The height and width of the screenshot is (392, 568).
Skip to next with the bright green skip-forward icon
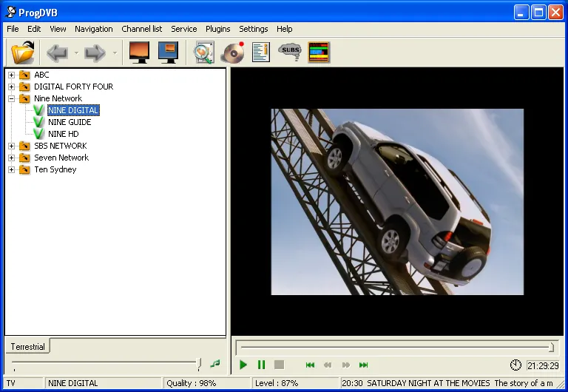(x=363, y=365)
